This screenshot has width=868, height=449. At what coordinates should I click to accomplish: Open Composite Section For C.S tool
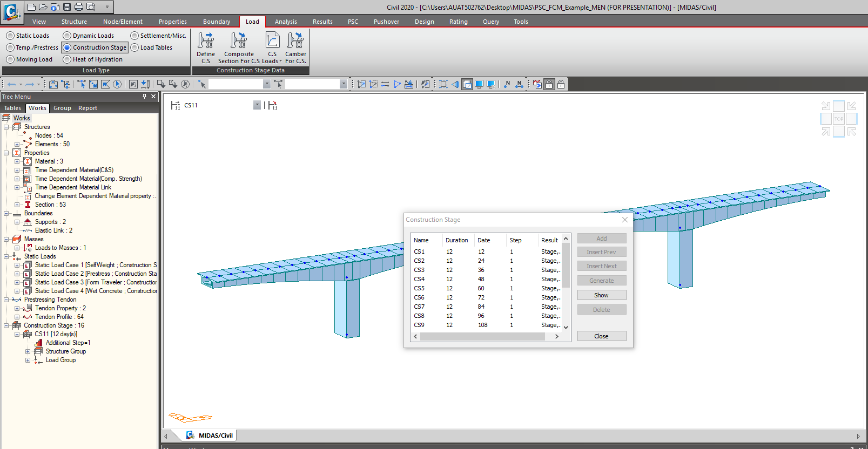239,41
